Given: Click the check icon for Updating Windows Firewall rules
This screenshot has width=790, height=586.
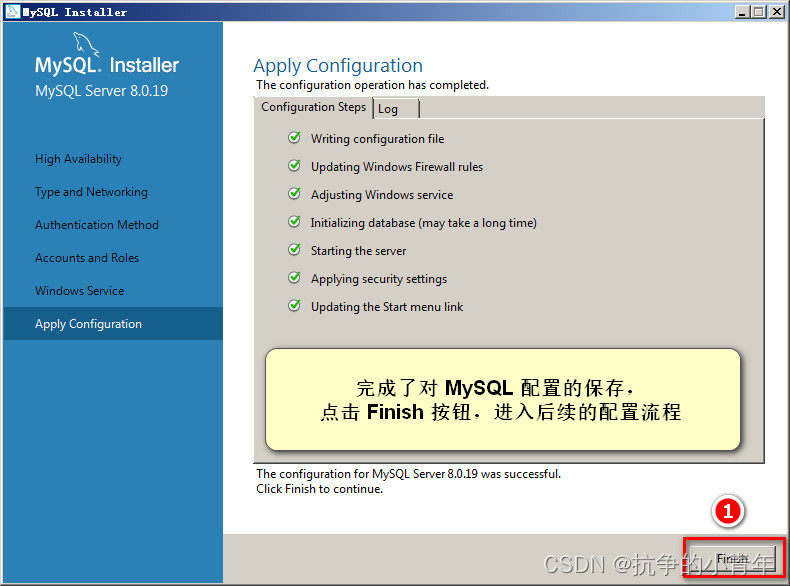Looking at the screenshot, I should click(x=294, y=166).
